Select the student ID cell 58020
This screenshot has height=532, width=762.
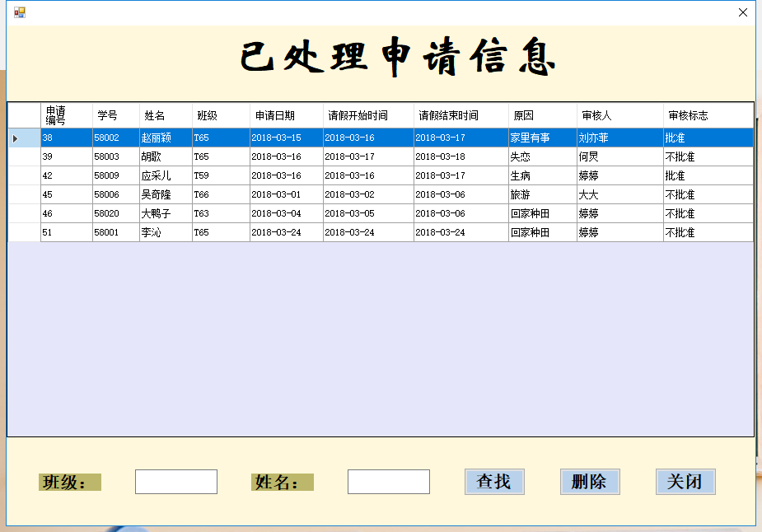pos(115,213)
